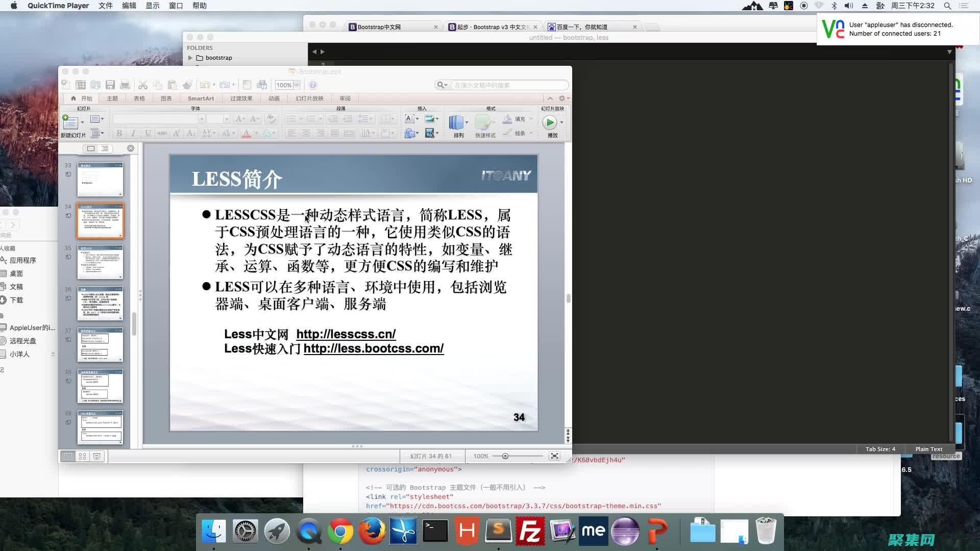Expand the bootstrap folder in sidebar
Image resolution: width=980 pixels, height=551 pixels.
[190, 58]
